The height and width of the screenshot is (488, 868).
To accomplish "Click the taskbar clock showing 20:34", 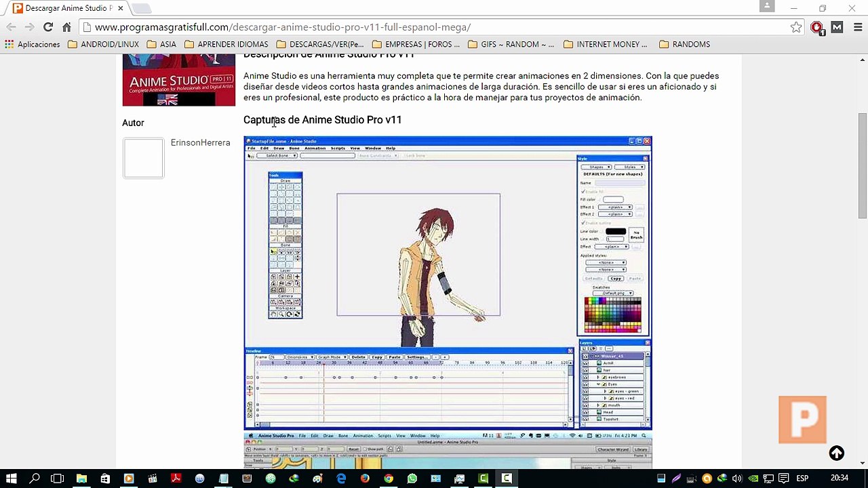I will pos(840,478).
